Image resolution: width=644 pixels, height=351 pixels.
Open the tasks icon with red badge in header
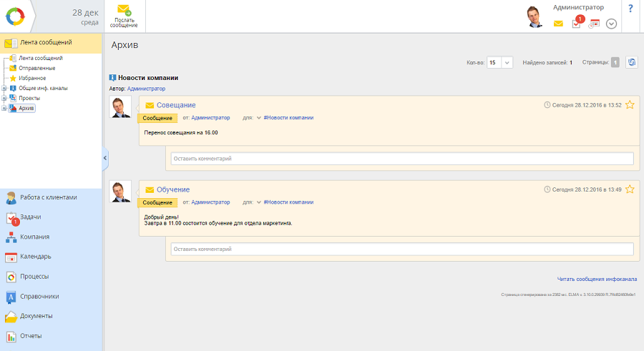pos(577,23)
